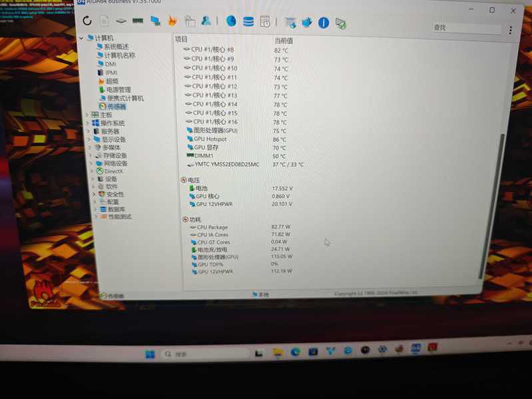
Task: Expand the 存储设备 tree node
Action: coord(91,155)
